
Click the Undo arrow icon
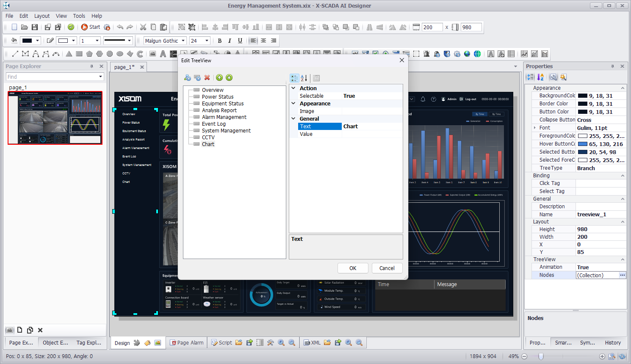[120, 27]
